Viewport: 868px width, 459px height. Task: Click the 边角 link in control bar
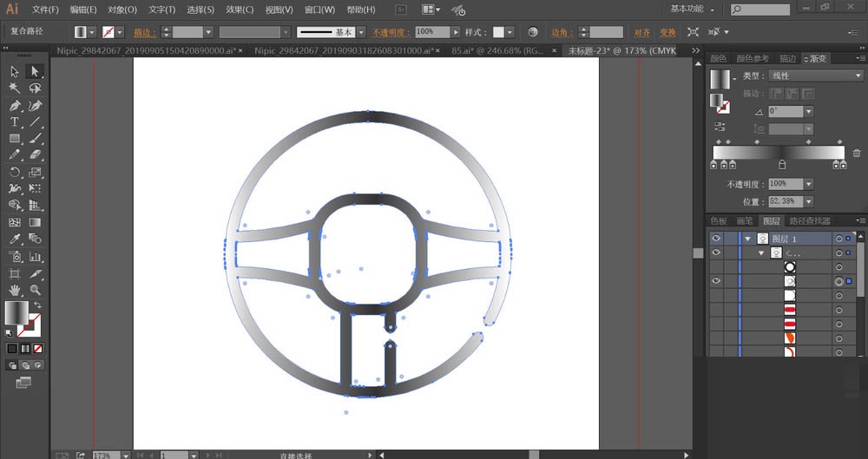point(562,33)
